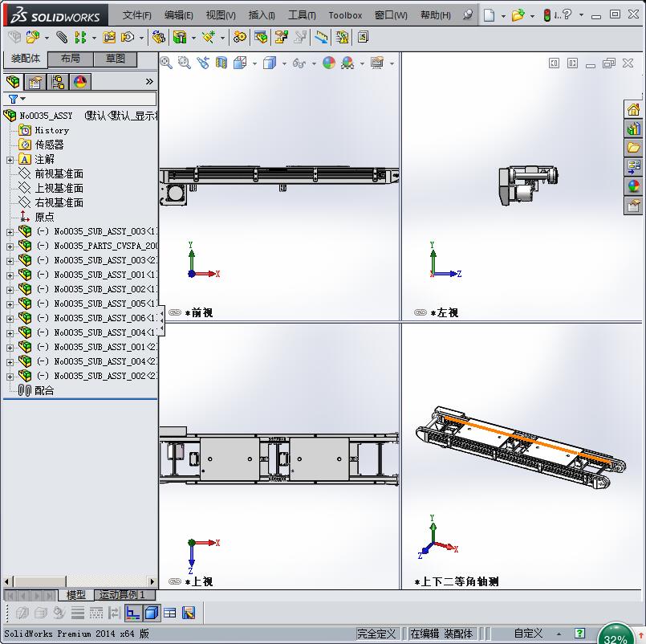Toggle link-views chain icon beside *上视
Viewport: 646px width, 644px height.
pos(175,581)
